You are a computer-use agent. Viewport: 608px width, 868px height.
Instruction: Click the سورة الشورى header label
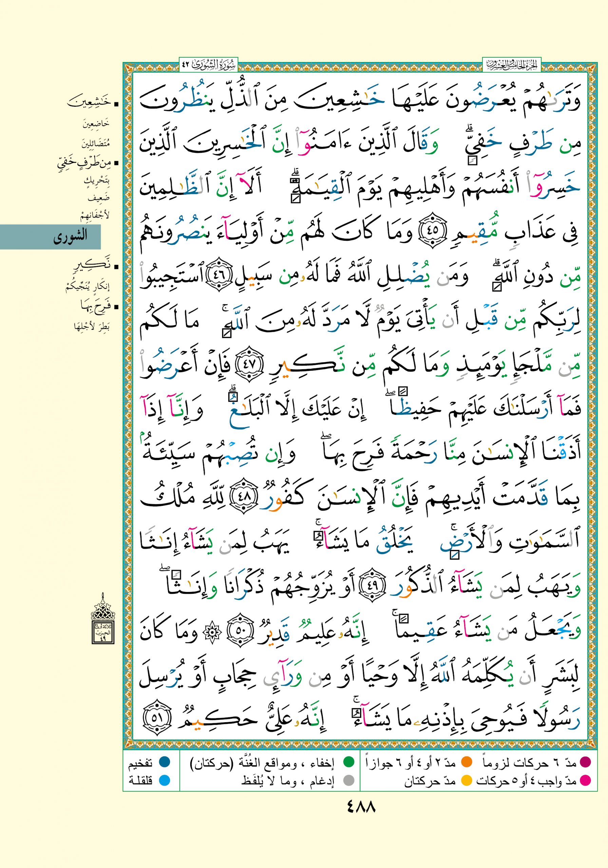pyautogui.click(x=207, y=64)
